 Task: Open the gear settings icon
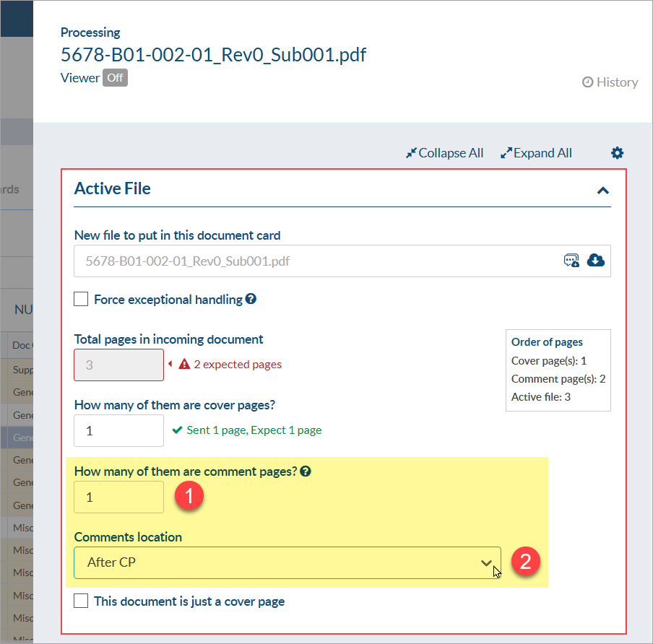click(x=617, y=153)
